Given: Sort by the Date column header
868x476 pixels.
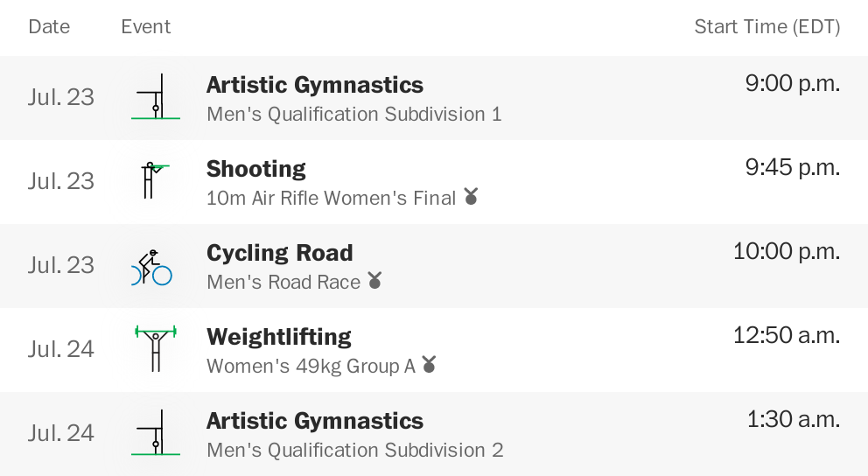Looking at the screenshot, I should [49, 26].
